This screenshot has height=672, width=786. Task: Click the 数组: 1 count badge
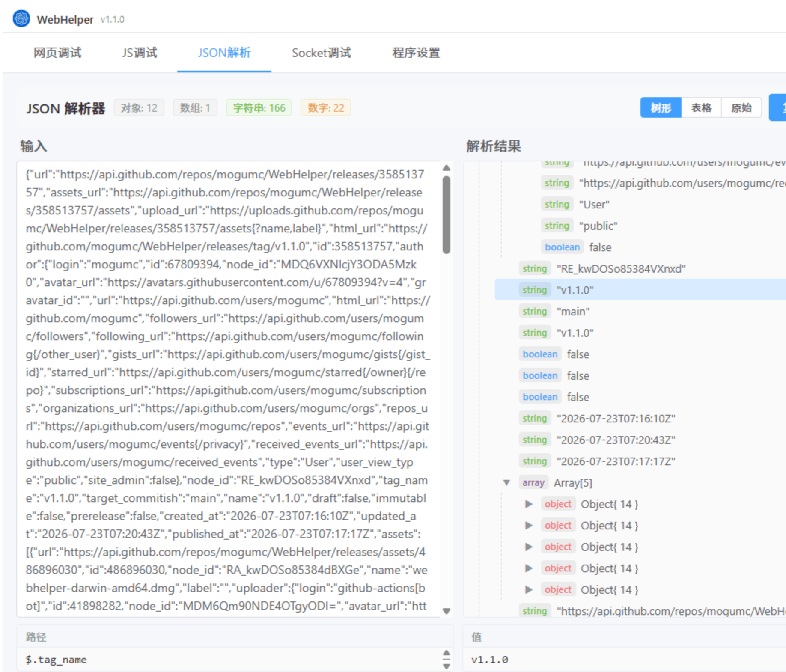click(195, 108)
